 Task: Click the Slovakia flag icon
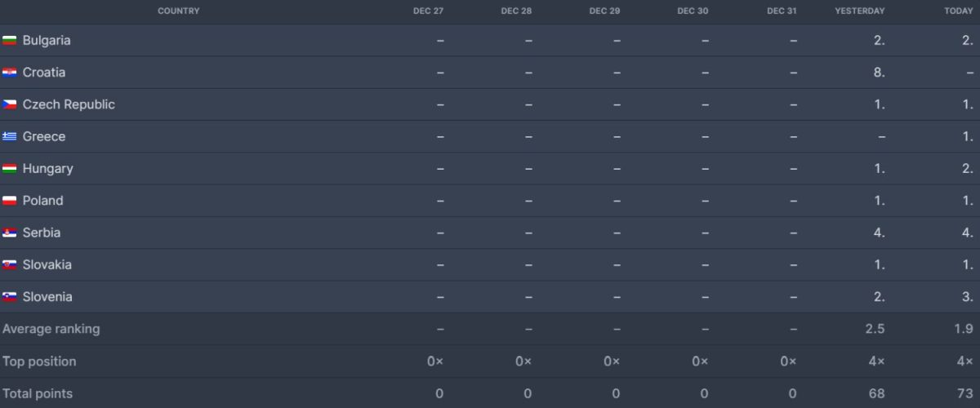pos(10,265)
